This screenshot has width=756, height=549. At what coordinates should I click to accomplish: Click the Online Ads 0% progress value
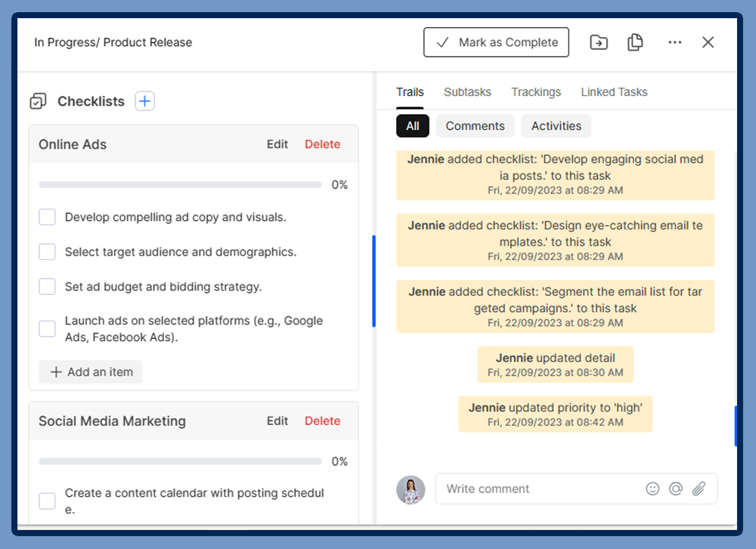pyautogui.click(x=339, y=185)
